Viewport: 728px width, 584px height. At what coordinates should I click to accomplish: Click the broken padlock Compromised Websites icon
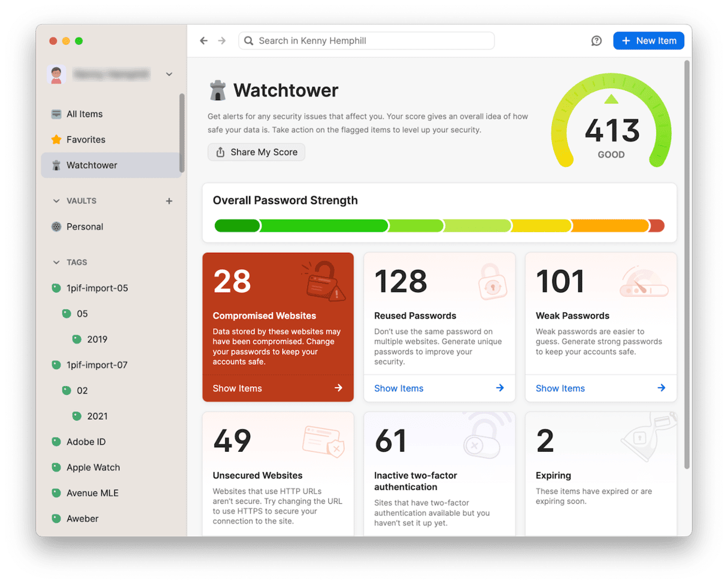[x=323, y=280]
